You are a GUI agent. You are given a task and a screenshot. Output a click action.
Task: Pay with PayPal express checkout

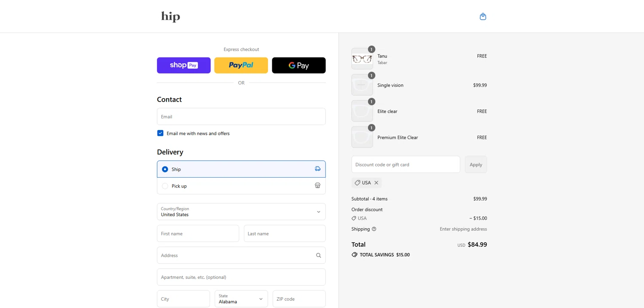(x=241, y=65)
